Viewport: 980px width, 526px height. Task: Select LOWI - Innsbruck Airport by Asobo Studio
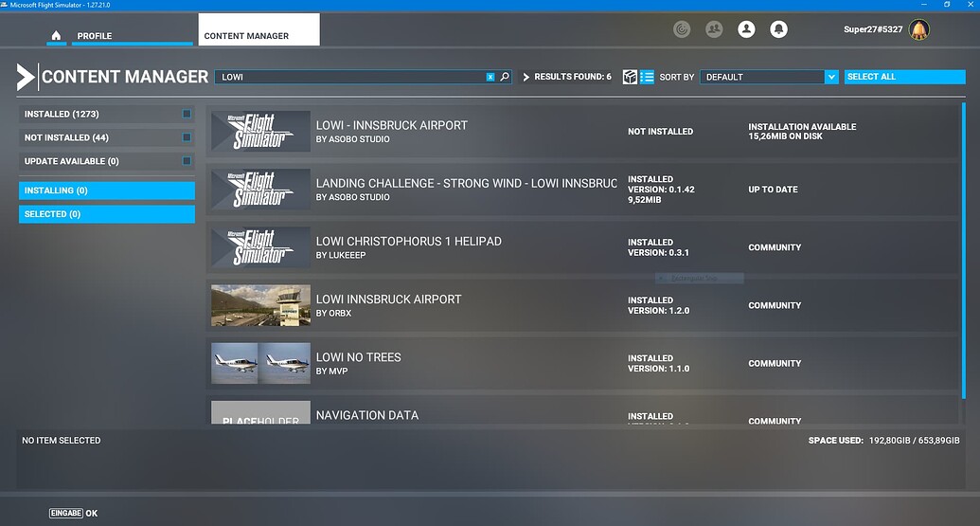point(582,132)
